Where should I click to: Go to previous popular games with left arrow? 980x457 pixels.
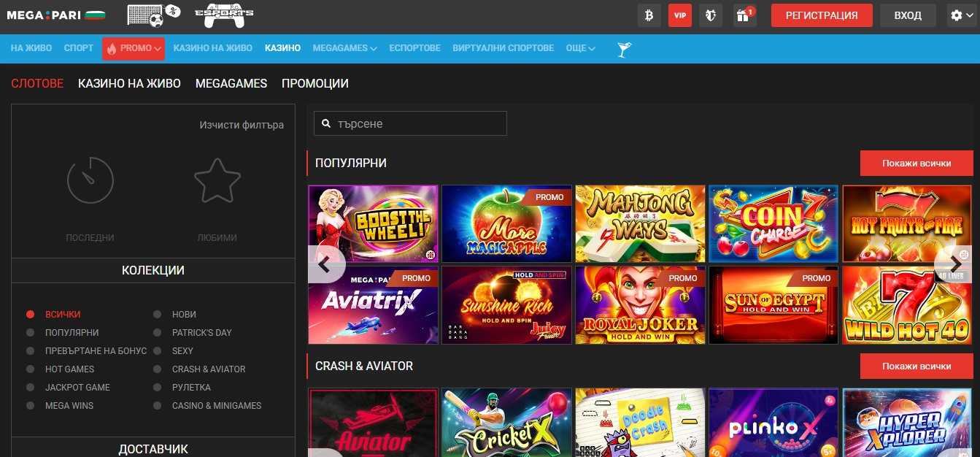(326, 264)
